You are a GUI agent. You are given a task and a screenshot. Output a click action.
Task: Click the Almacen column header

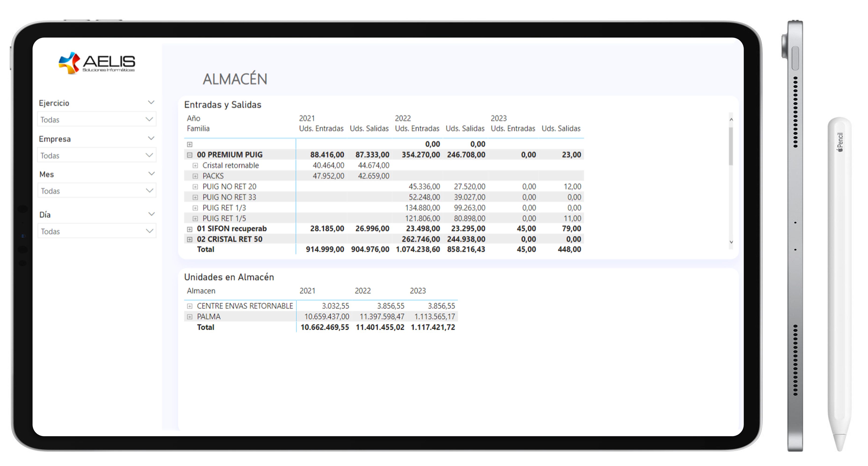[x=201, y=291]
